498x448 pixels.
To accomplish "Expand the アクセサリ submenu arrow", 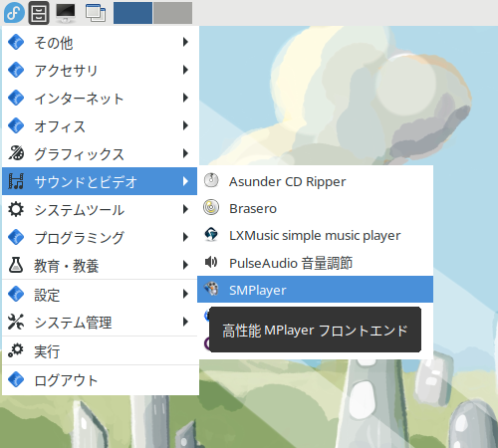I will pyautogui.click(x=185, y=70).
